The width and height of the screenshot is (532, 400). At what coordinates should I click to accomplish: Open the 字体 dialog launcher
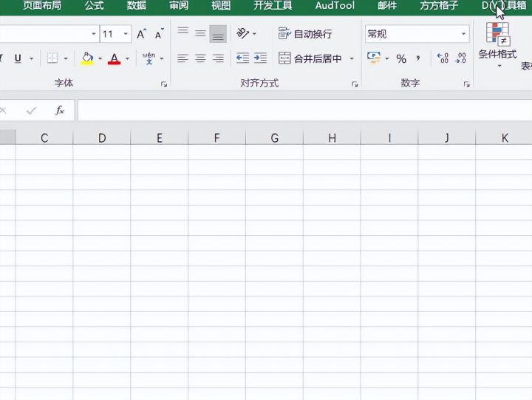tap(164, 84)
